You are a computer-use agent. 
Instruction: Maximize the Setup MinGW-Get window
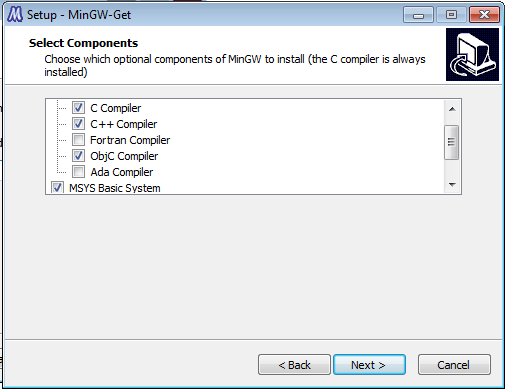point(451,15)
